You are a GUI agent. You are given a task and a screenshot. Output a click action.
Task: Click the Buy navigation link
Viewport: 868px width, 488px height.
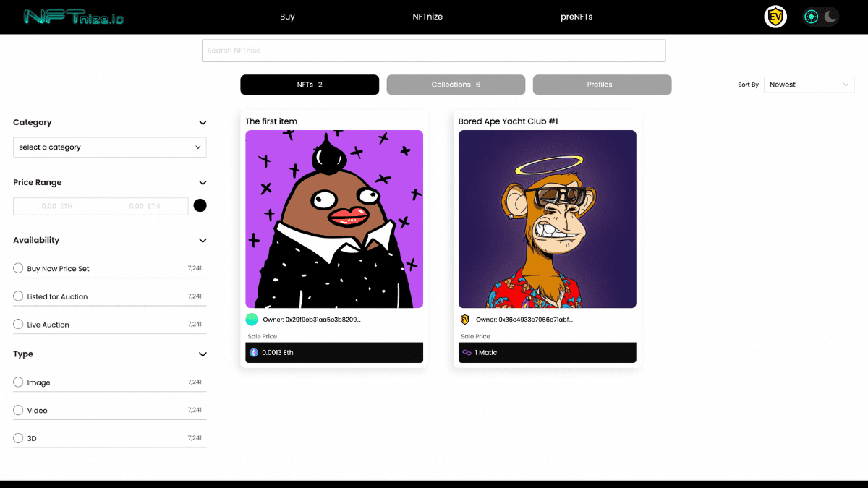tap(287, 17)
